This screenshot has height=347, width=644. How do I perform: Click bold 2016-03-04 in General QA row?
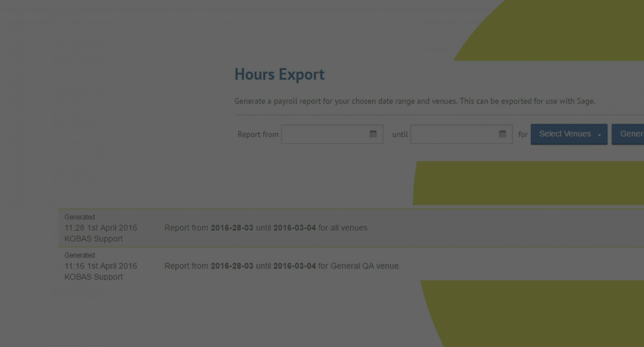[294, 266]
